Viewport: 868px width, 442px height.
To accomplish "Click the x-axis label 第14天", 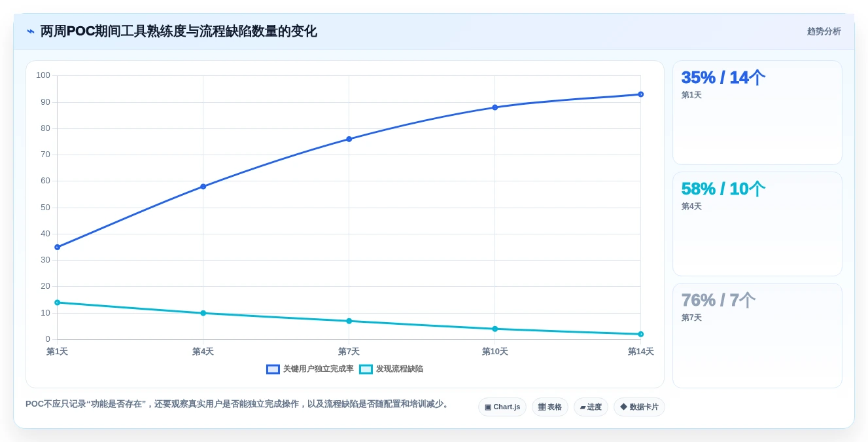I will click(641, 352).
